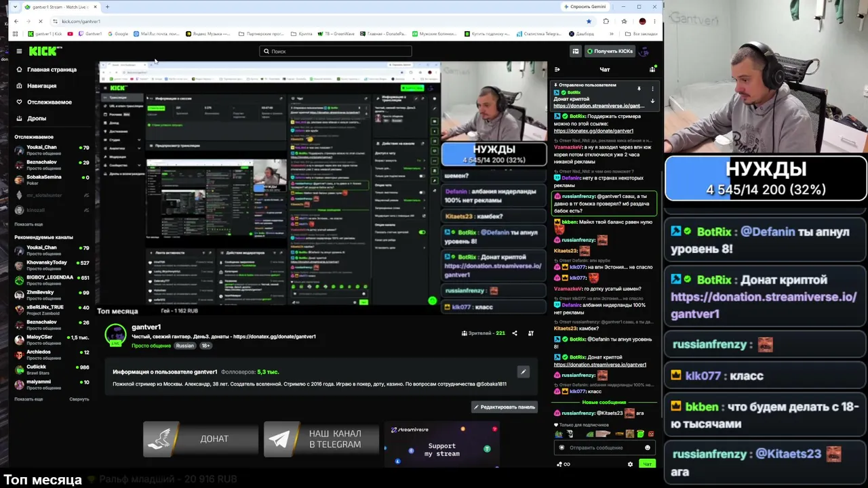Open the user profile avatar menu
Image resolution: width=868 pixels, height=488 pixels.
[645, 51]
